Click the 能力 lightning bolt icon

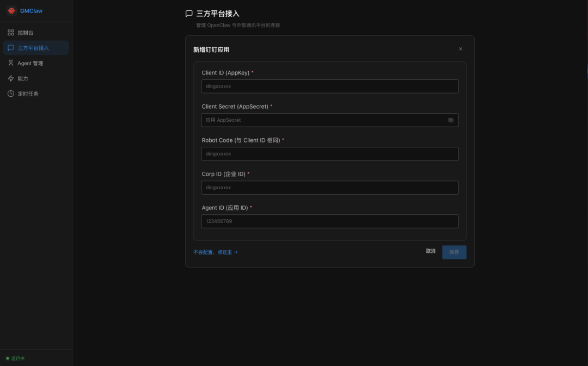(11, 78)
